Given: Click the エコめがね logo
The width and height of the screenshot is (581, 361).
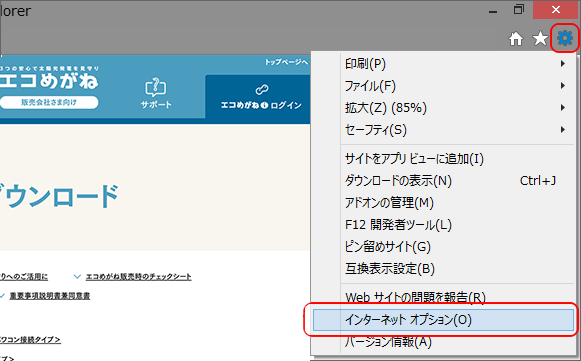Looking at the screenshot, I should pyautogui.click(x=49, y=81).
